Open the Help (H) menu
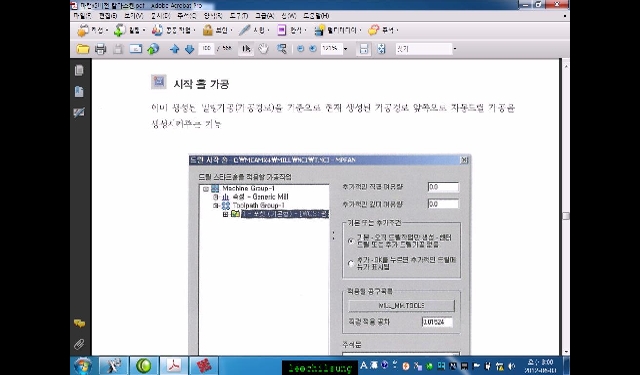640x375 pixels. pos(316,16)
